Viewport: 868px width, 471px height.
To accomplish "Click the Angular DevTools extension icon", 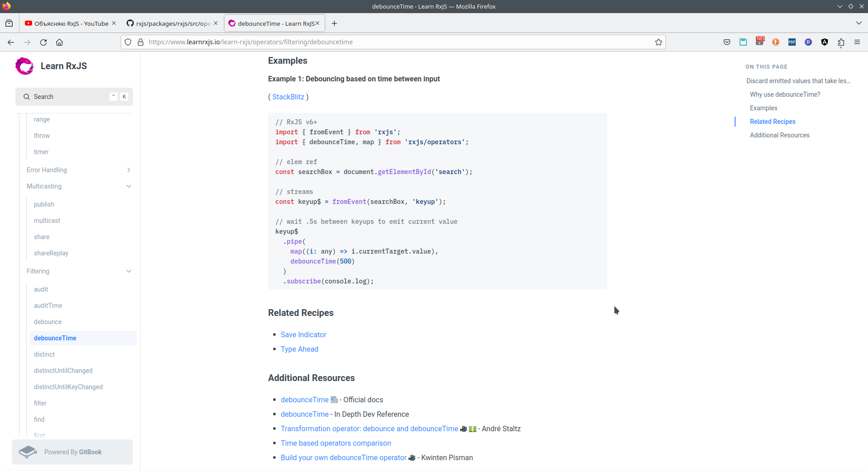I will coord(825,42).
